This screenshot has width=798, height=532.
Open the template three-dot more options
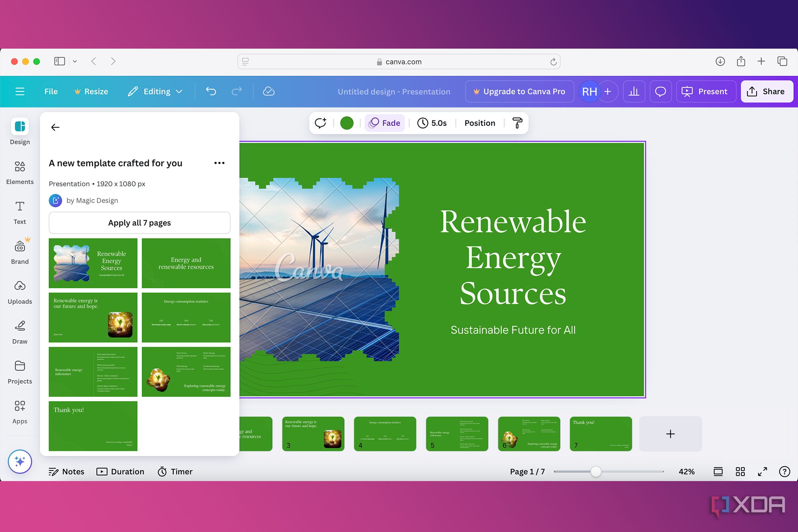coord(219,163)
